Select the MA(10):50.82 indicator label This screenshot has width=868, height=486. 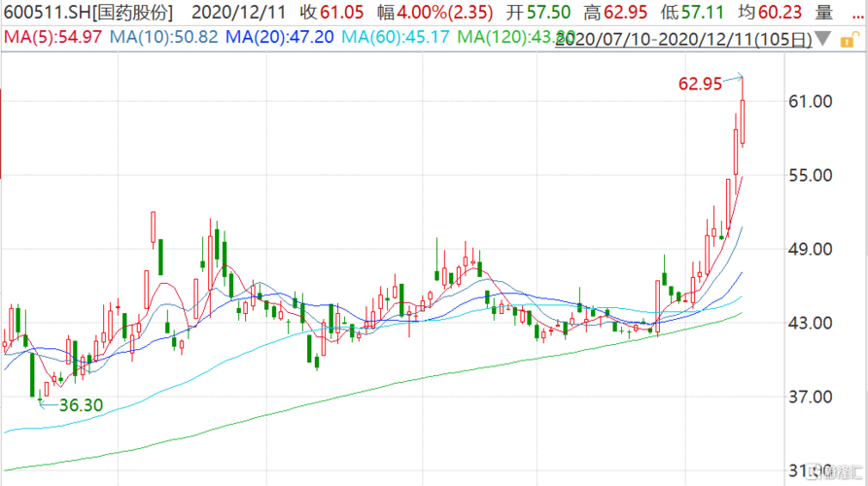pos(164,37)
